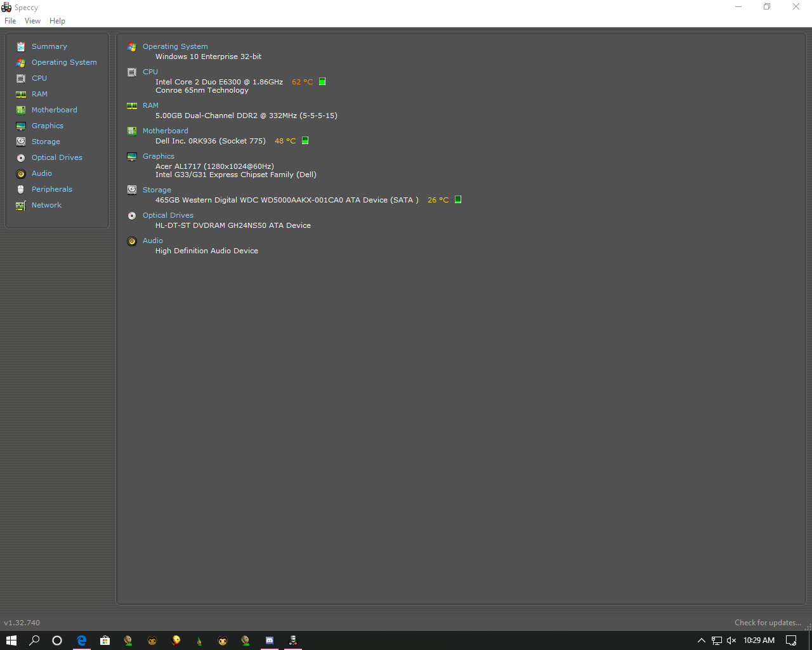Click the Audio heading in summary pane
The height and width of the screenshot is (650, 812).
point(153,241)
